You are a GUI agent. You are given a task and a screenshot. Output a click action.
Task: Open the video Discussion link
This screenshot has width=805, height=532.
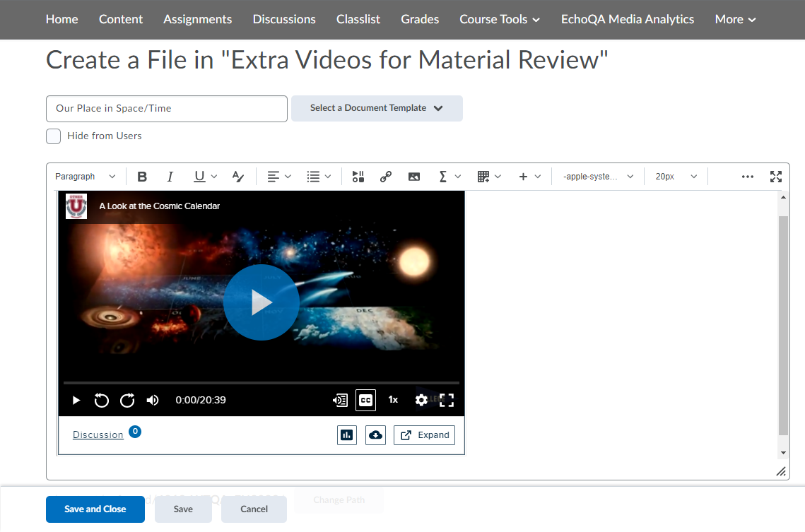pos(98,435)
